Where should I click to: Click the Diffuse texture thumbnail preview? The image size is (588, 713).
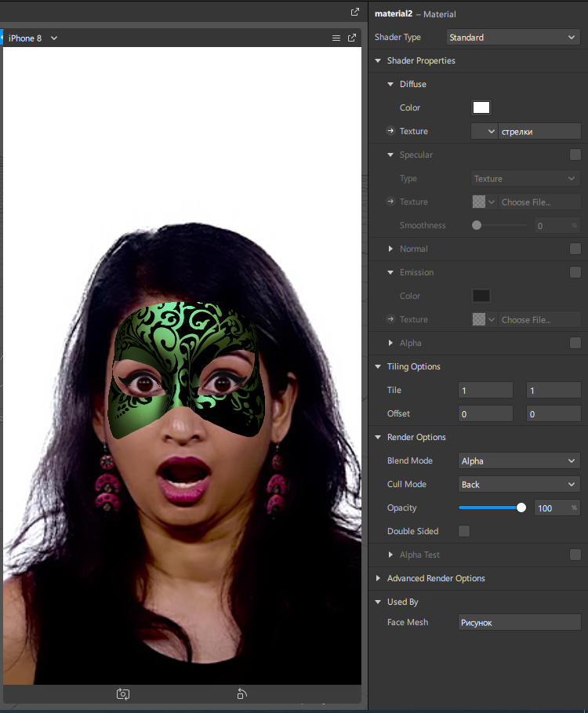point(479,131)
